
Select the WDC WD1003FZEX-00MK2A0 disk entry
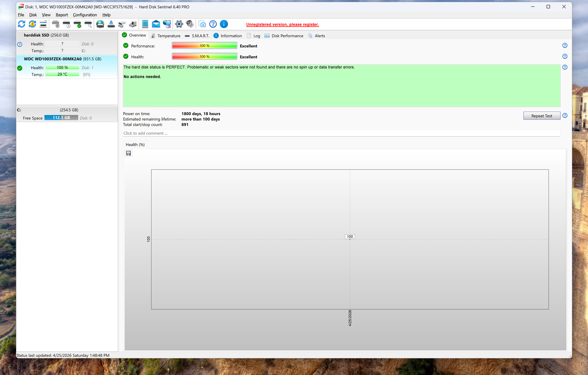[x=67, y=67]
